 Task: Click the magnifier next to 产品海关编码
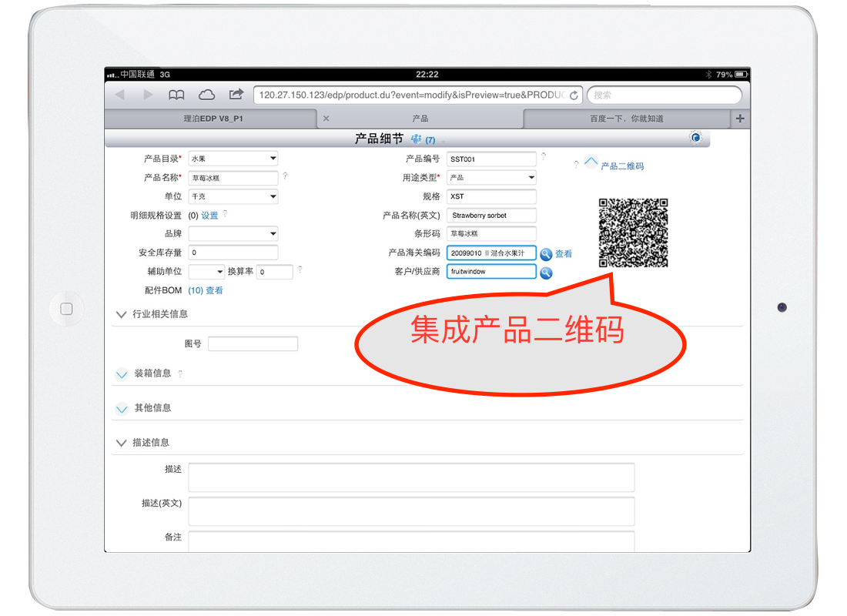[546, 254]
